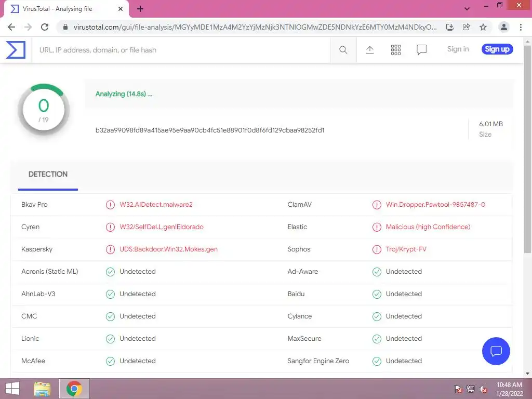Click W32/SelfDel.L.gen!Eldorado result
This screenshot has width=532, height=399.
pos(162,227)
